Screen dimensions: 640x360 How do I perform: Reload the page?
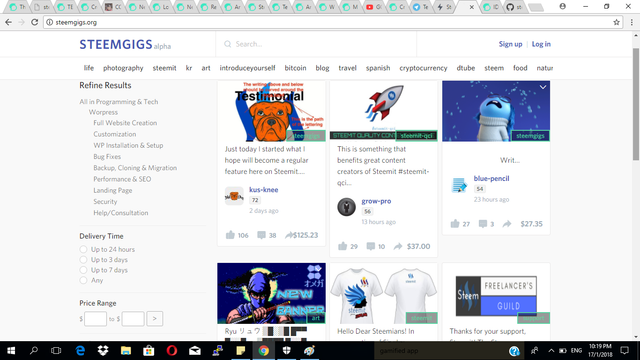coord(34,22)
